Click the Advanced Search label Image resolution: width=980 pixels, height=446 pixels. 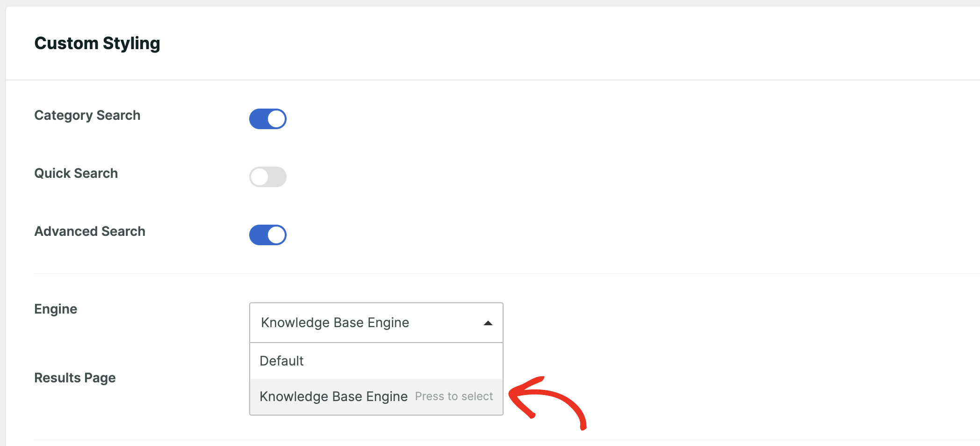point(89,231)
